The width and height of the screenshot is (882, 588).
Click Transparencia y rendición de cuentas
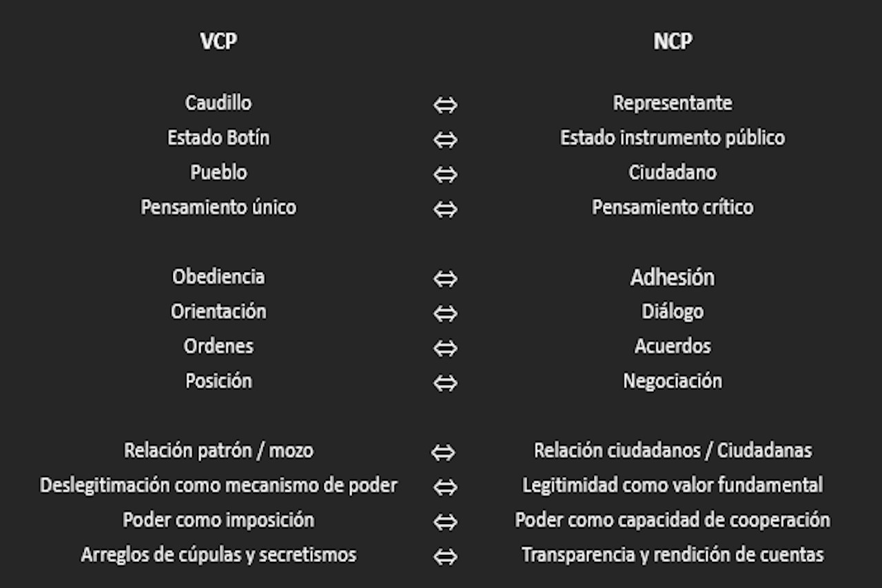point(673,554)
